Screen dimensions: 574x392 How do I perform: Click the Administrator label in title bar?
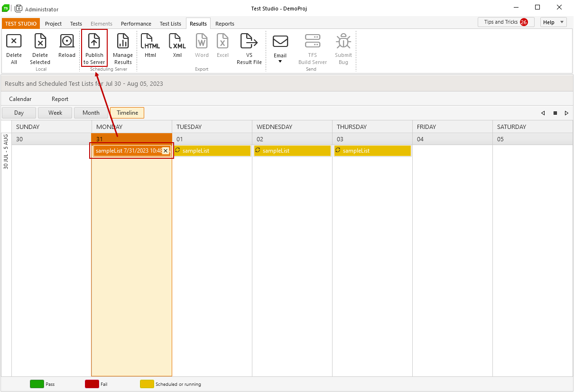(x=42, y=9)
